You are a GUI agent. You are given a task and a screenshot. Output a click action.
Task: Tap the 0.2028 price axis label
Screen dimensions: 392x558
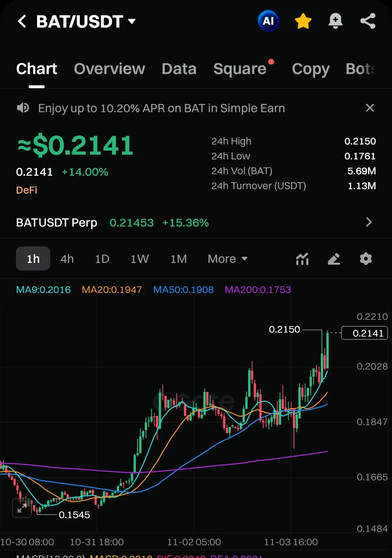(x=372, y=366)
